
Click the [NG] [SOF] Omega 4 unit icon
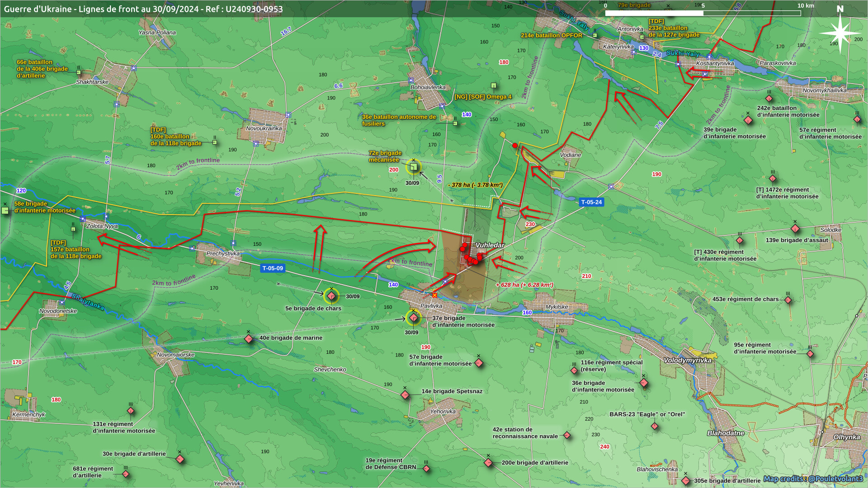(x=494, y=85)
